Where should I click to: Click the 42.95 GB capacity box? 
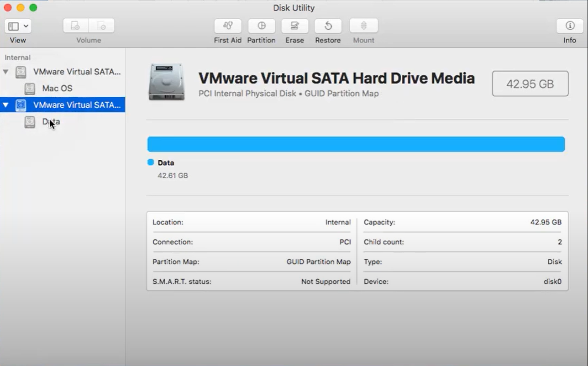point(530,84)
